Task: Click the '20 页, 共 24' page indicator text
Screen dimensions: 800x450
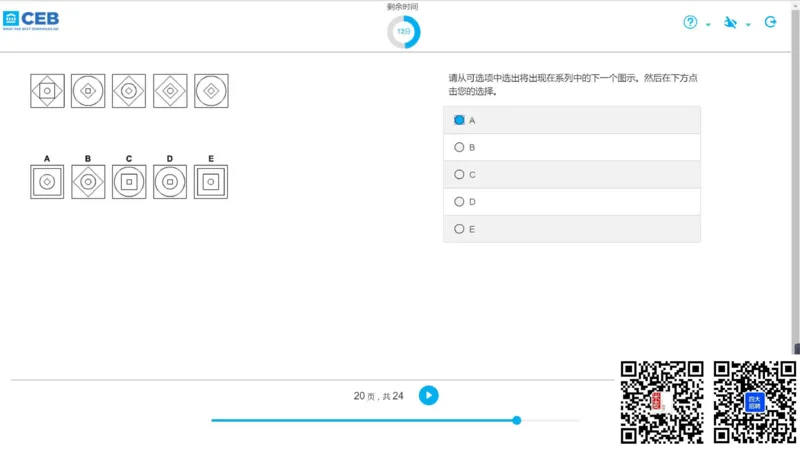Action: [379, 396]
